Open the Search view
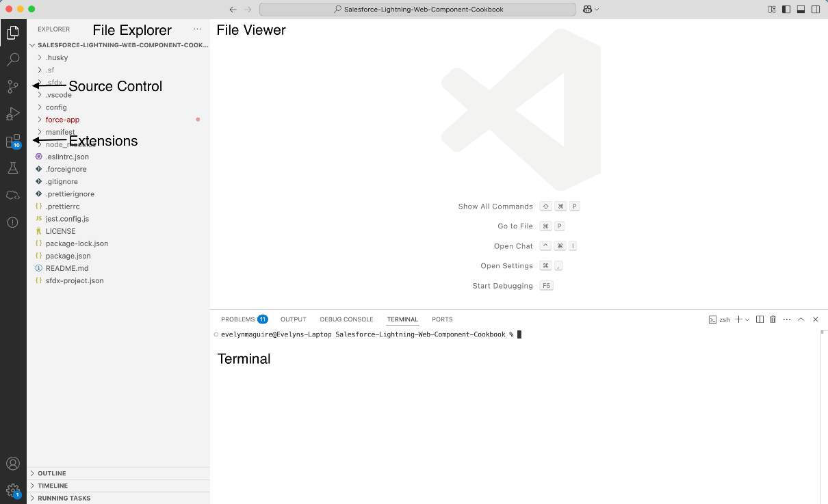 tap(12, 59)
